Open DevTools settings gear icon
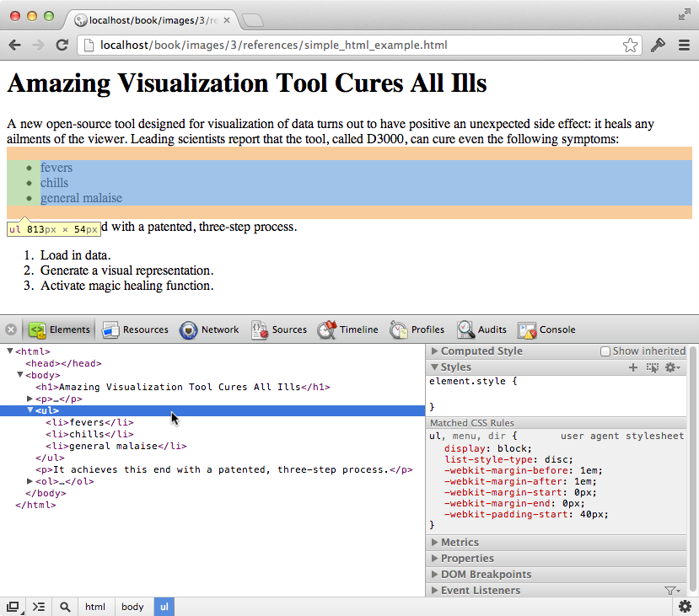 coord(686,607)
